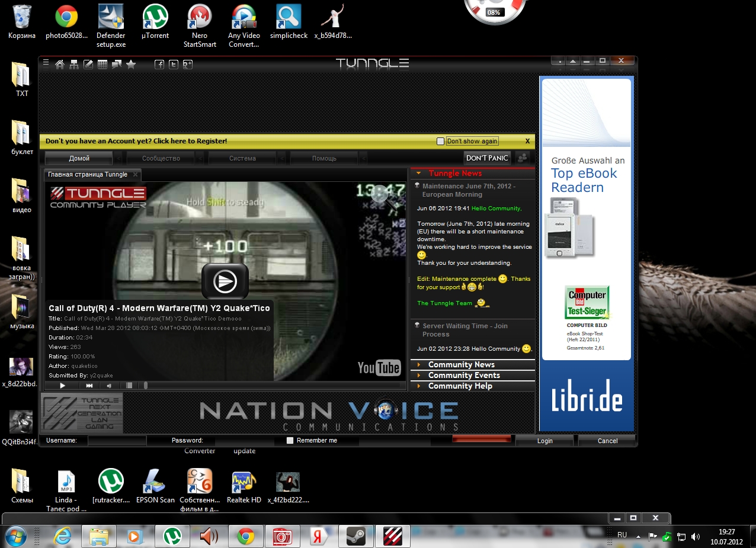This screenshot has width=756, height=548.
Task: Open the calendar grid icon in the Tunngle toolbar
Action: (x=102, y=65)
